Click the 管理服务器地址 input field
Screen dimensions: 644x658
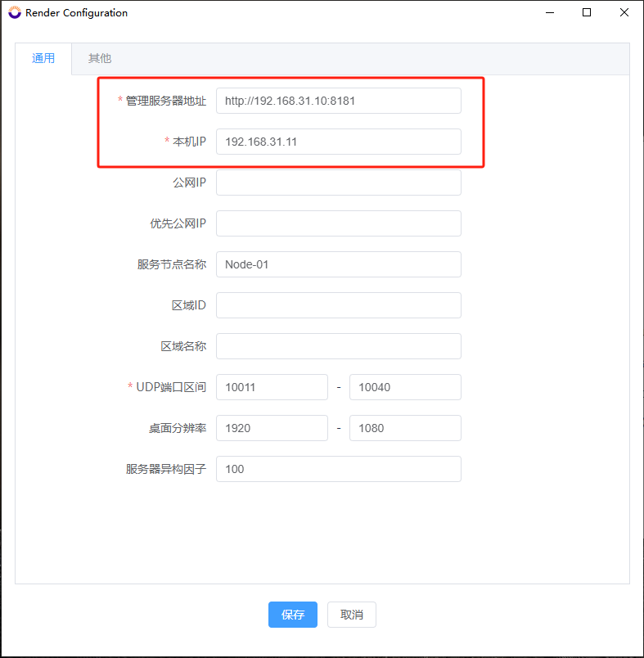click(x=338, y=101)
